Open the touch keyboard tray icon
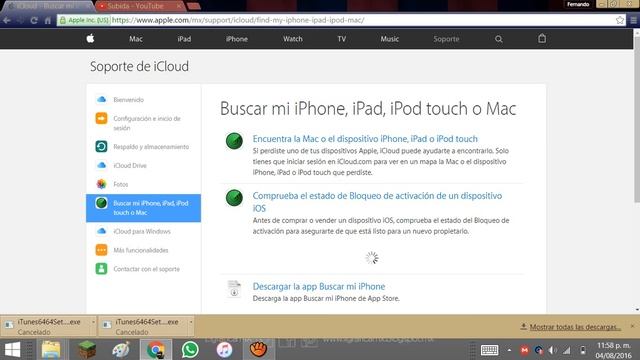The width and height of the screenshot is (640, 360). tap(489, 350)
